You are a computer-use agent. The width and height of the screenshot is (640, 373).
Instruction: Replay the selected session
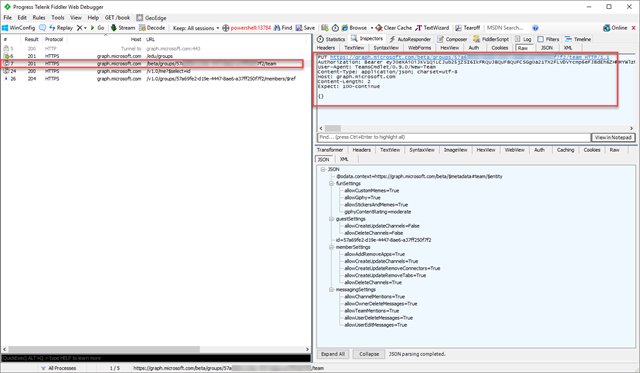(61, 28)
